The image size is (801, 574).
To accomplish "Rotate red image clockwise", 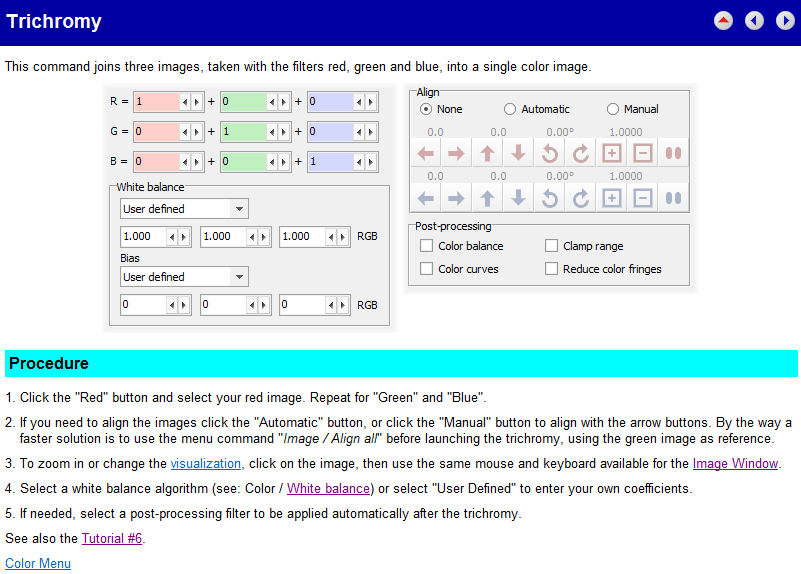I will click(580, 153).
